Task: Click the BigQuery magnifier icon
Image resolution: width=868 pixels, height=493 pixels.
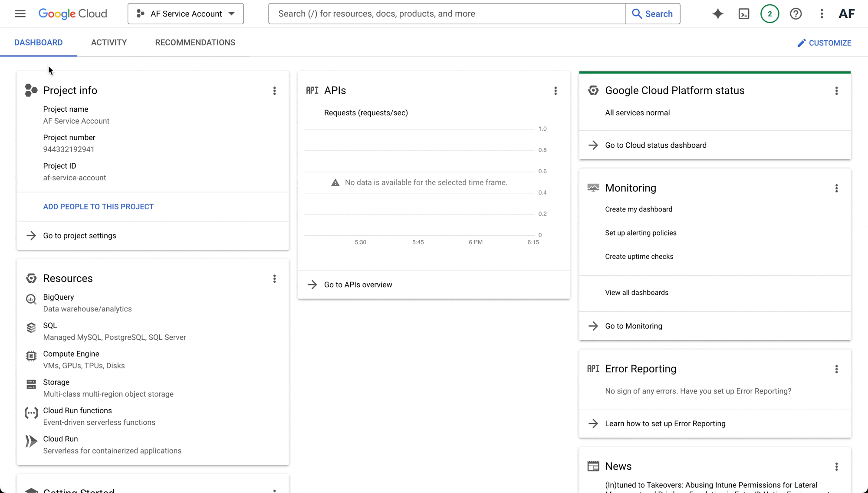Action: tap(31, 299)
